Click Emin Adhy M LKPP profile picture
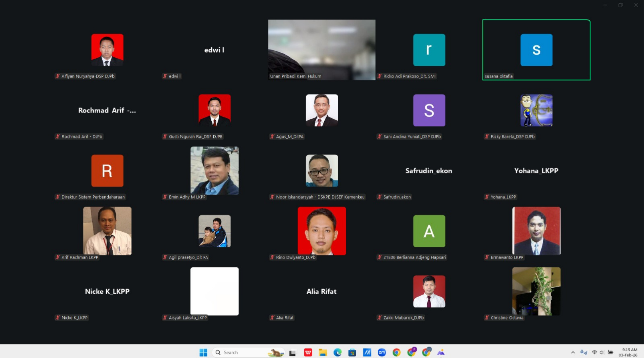 click(214, 170)
